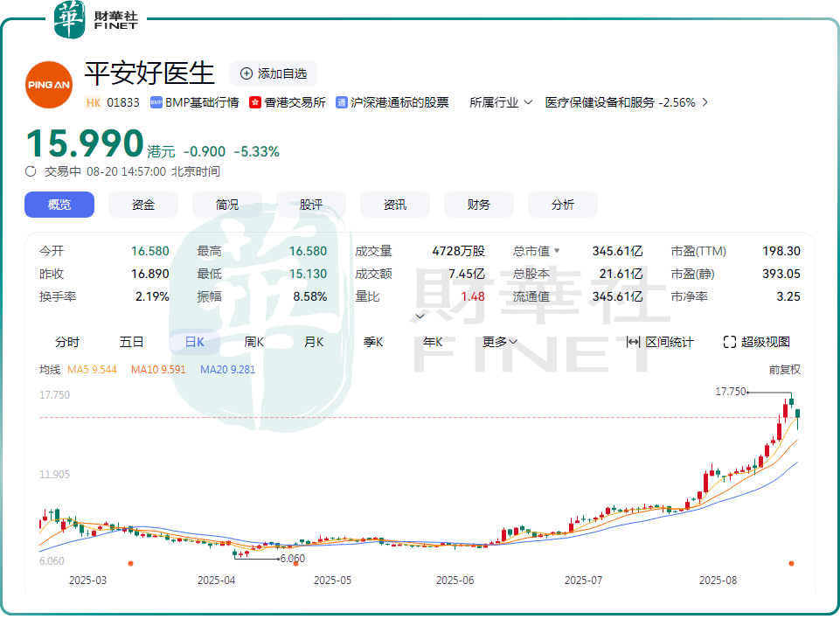Click the 市盈(TTM) value 198.30

click(x=781, y=251)
